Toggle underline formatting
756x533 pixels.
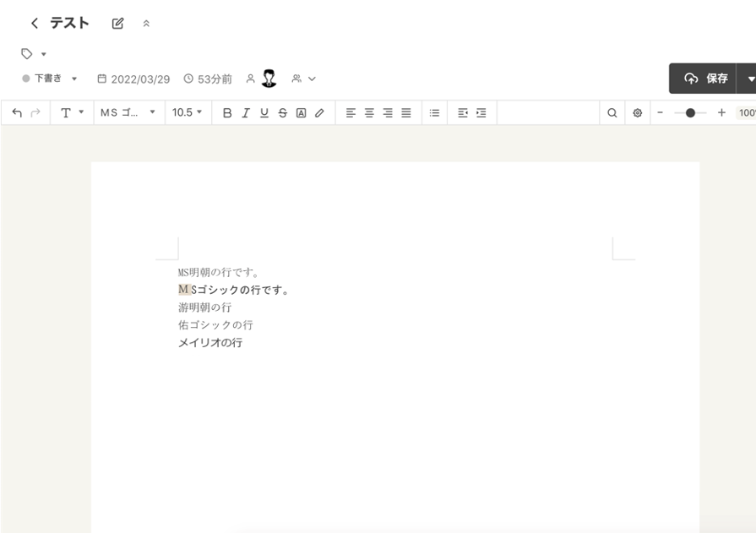coord(264,112)
